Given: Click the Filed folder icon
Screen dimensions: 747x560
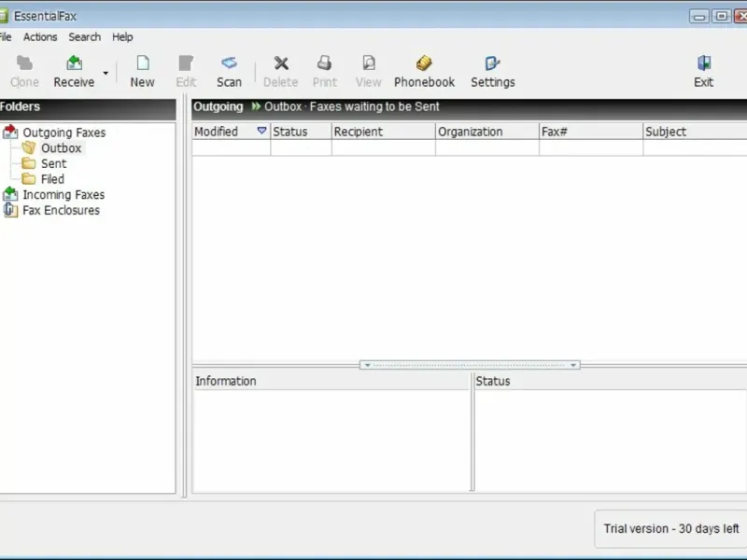Looking at the screenshot, I should [x=29, y=179].
